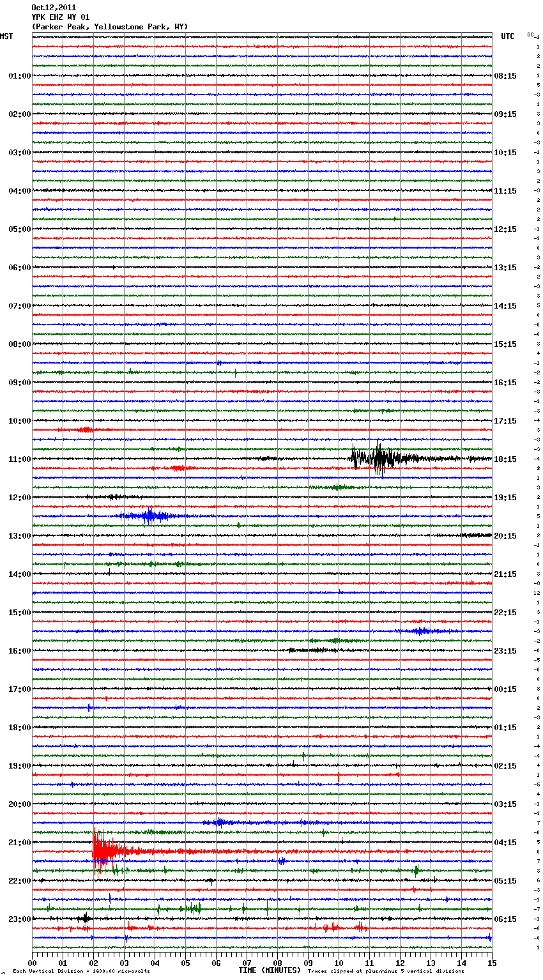
Task: Click the 13:15 UTC row label
Action: [x=505, y=268]
